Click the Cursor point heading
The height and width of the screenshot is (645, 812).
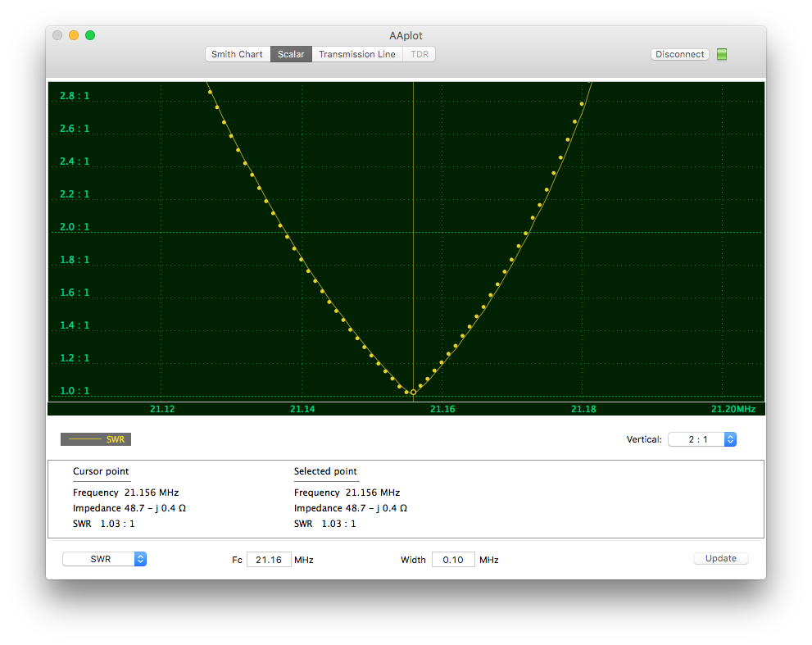click(101, 471)
